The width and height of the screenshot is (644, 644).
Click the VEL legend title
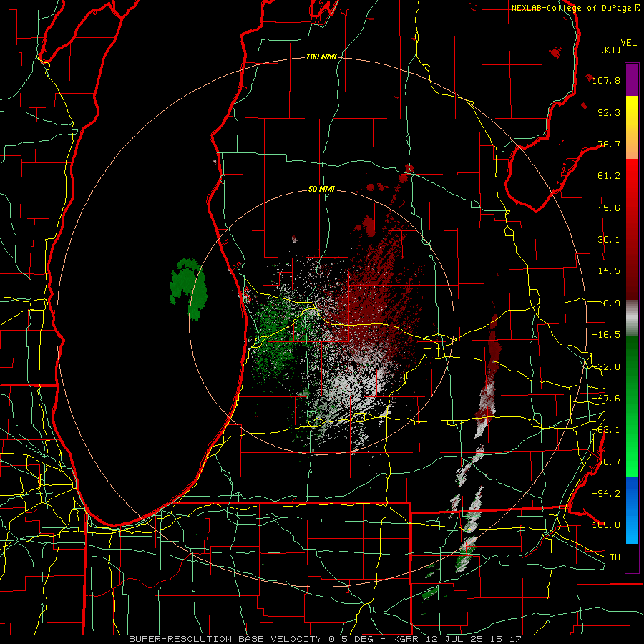click(x=628, y=43)
